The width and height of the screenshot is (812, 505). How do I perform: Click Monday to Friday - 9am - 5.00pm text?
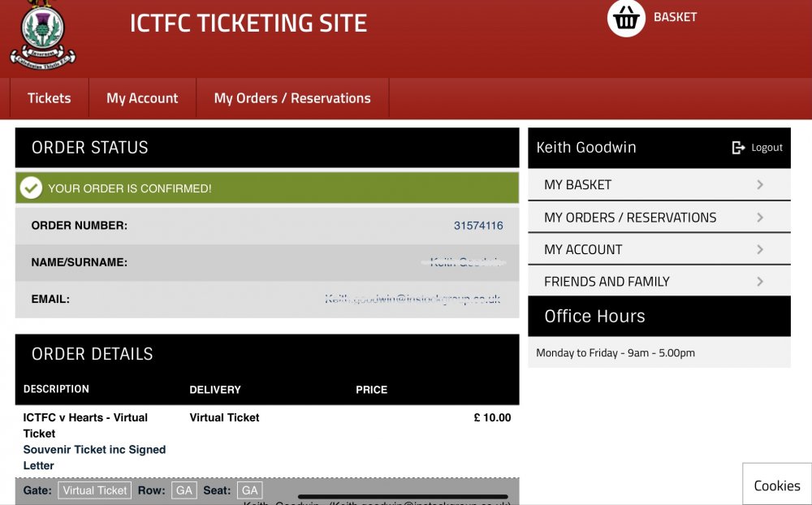click(x=615, y=353)
